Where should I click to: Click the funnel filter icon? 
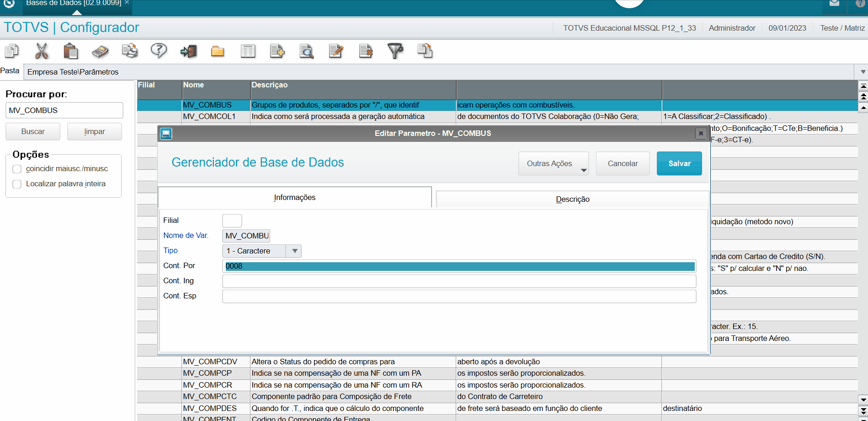(x=395, y=51)
